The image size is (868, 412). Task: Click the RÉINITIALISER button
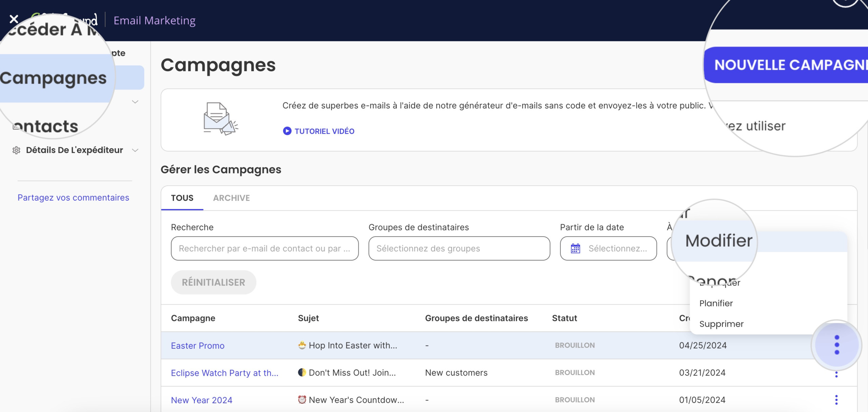[213, 282]
